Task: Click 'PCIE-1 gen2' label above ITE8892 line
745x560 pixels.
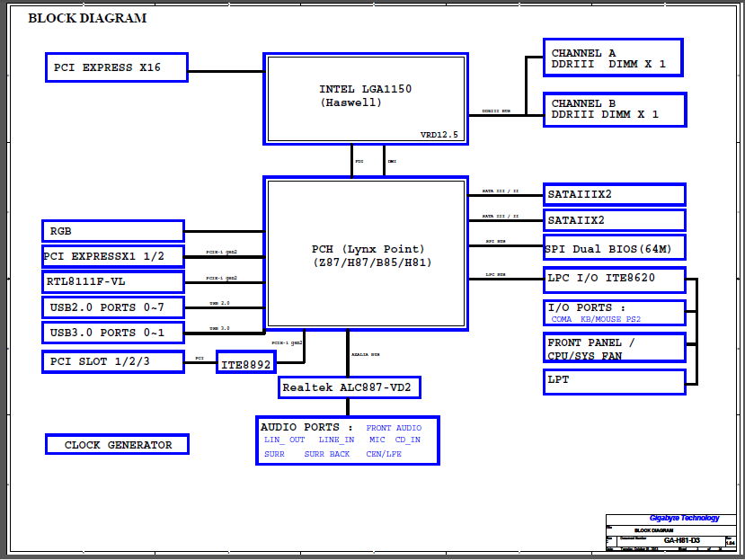Action: pyautogui.click(x=287, y=342)
